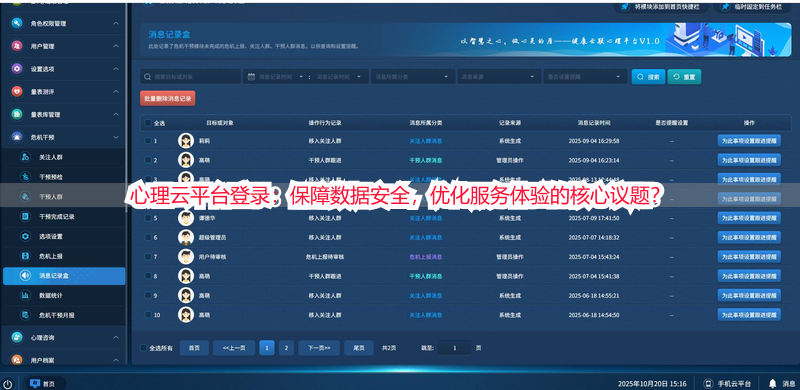
Task: Tick the checkbox for row 10
Action: (148, 315)
